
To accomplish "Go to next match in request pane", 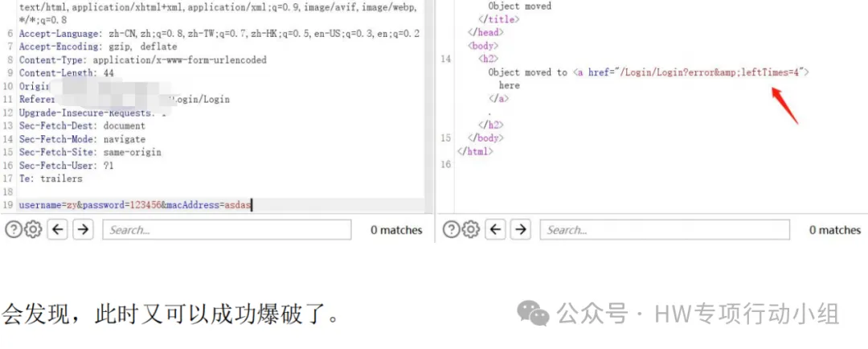I will tap(83, 229).
